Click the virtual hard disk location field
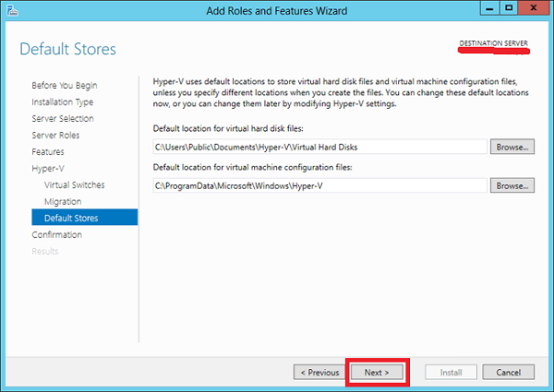Image resolution: width=554 pixels, height=392 pixels. click(x=319, y=147)
